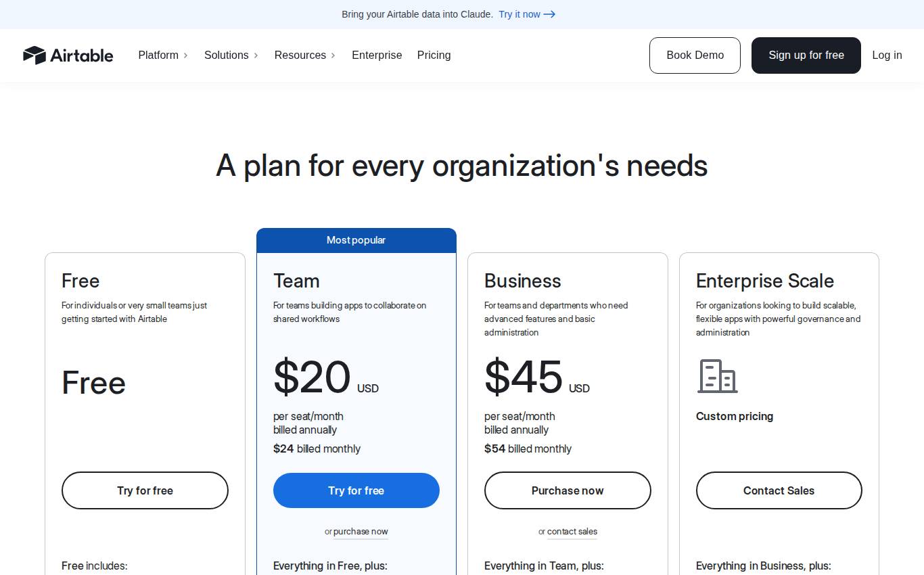Click the $45 Business price
This screenshot has width=924, height=575.
(524, 377)
